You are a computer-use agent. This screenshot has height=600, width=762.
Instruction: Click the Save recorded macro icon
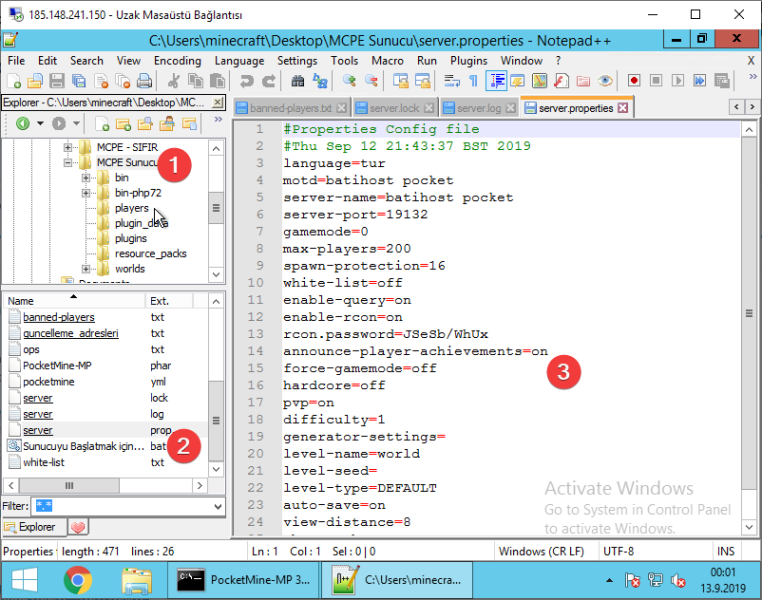click(722, 81)
